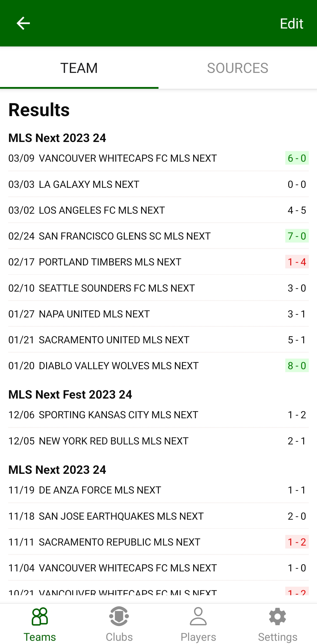Select the TEAM tab

(79, 68)
